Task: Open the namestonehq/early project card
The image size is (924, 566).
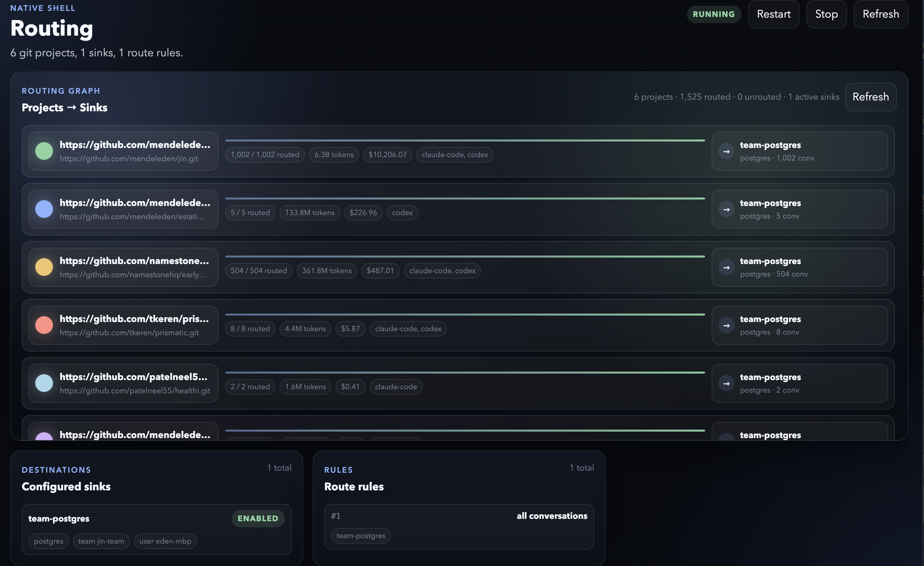Action: click(x=123, y=267)
